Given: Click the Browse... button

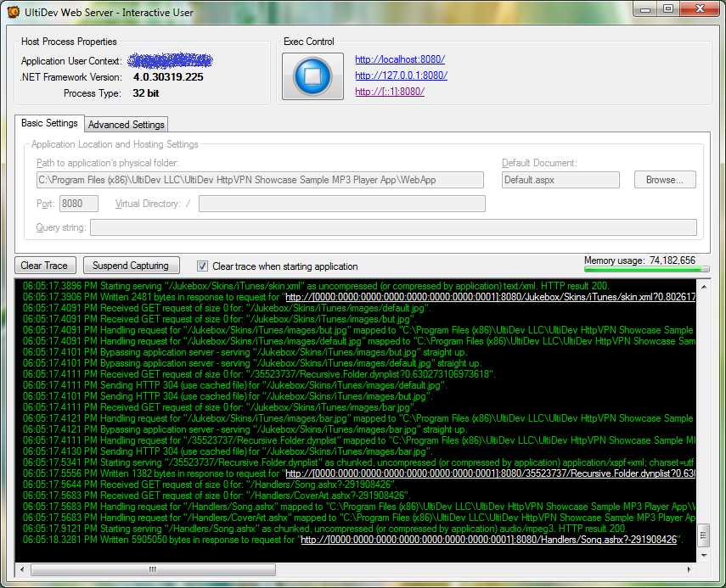Looking at the screenshot, I should pos(665,180).
